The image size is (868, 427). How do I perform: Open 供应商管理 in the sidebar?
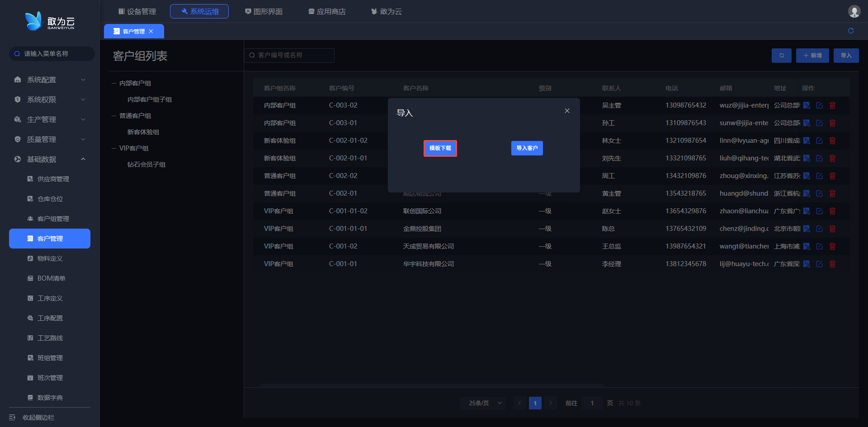coord(53,179)
